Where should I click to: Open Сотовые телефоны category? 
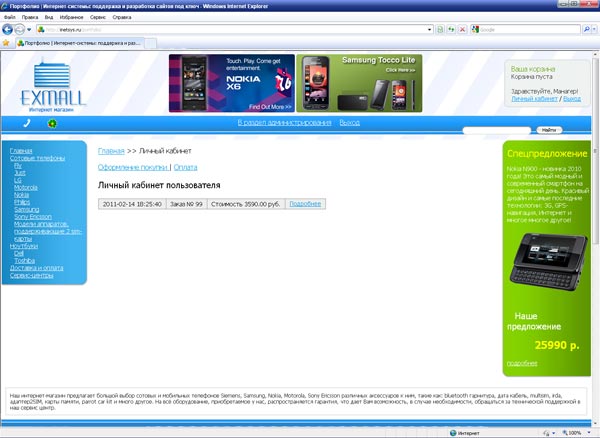click(38, 158)
